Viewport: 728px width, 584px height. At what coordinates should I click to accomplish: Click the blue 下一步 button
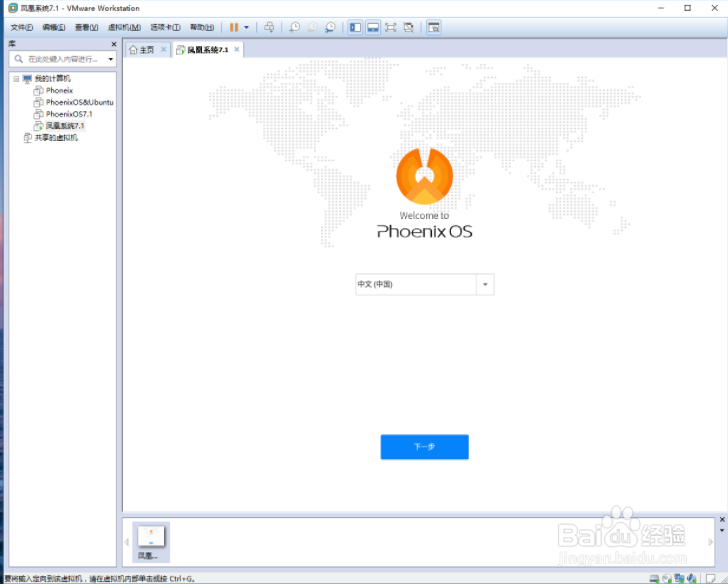(x=424, y=447)
